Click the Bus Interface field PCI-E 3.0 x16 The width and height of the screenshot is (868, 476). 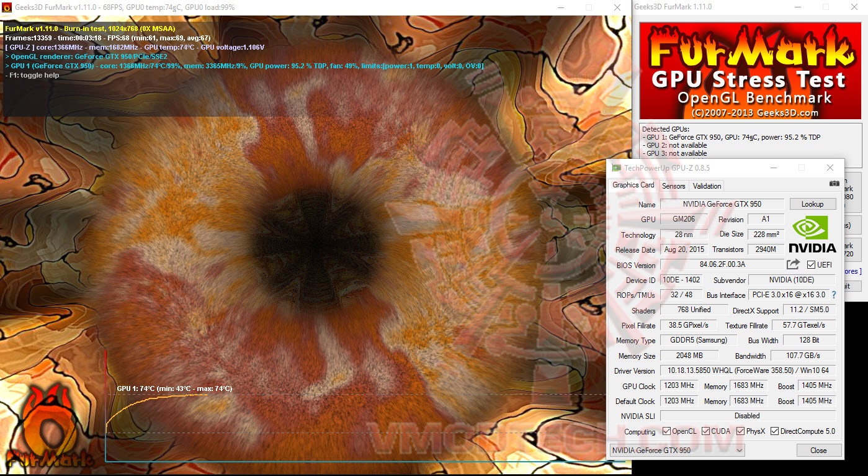788,295
